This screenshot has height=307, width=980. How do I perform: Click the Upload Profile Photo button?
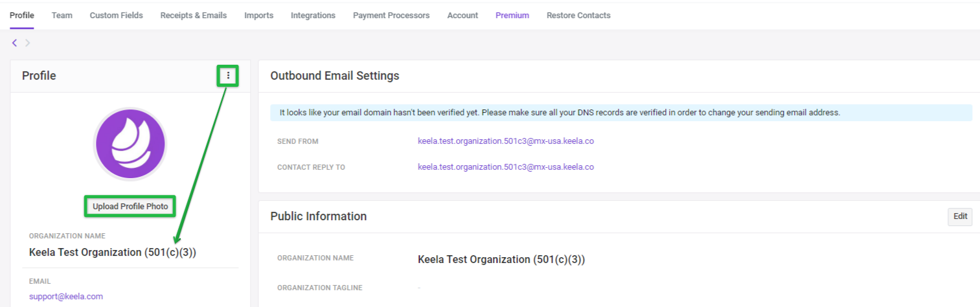click(130, 207)
